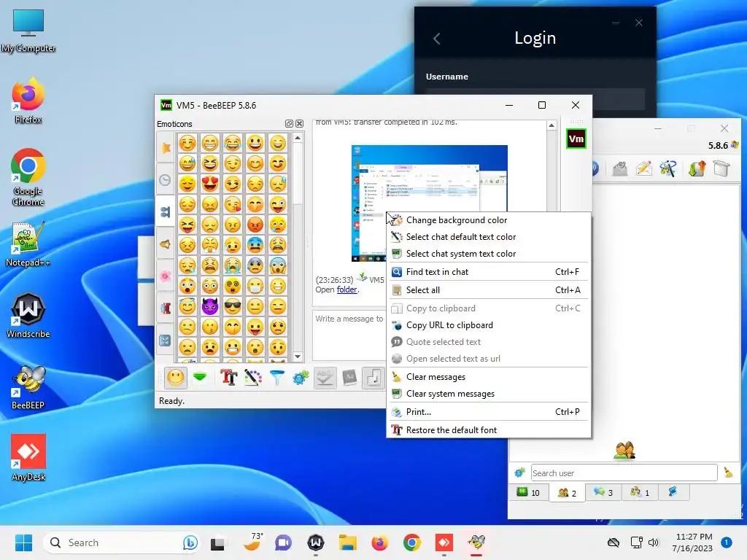Choose Clear system messages

489,394
